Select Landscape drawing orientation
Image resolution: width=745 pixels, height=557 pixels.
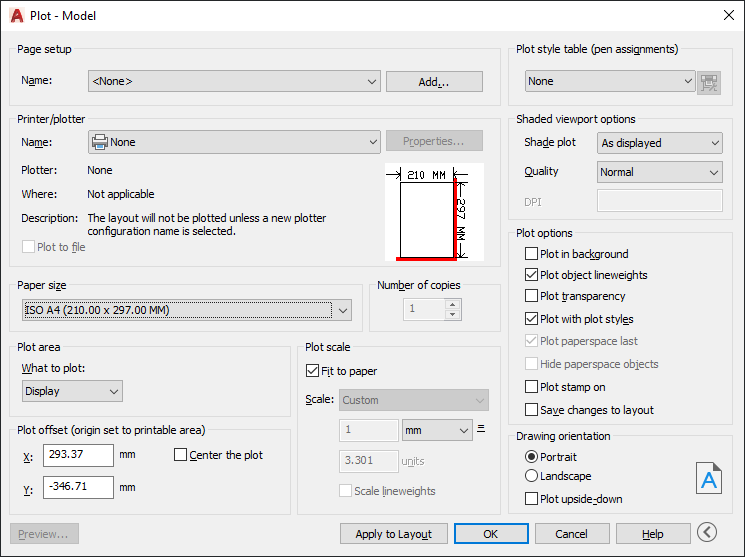click(532, 476)
